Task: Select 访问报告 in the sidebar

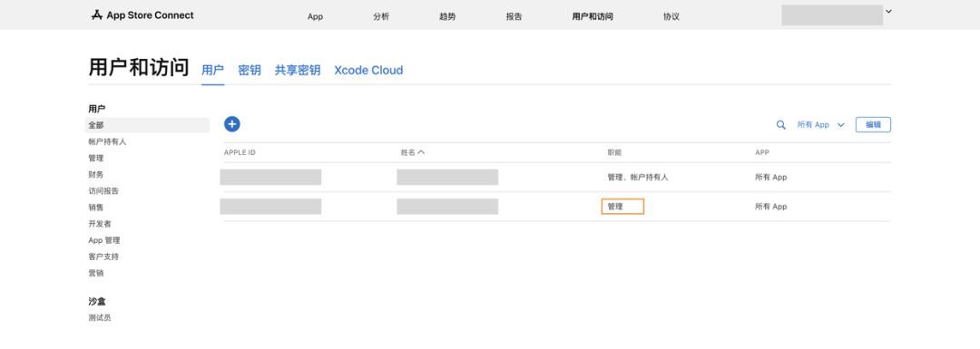Action: (x=103, y=190)
